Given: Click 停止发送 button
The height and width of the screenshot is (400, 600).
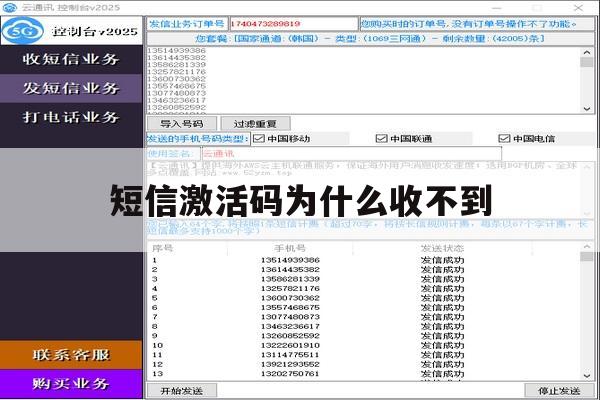Looking at the screenshot, I should (x=559, y=391).
